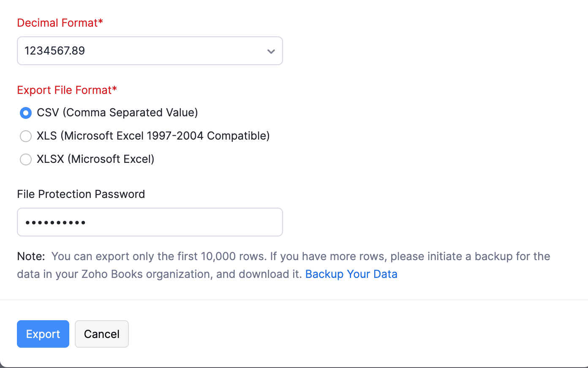Dismiss the dialog with Cancel
This screenshot has height=368, width=588.
(101, 334)
